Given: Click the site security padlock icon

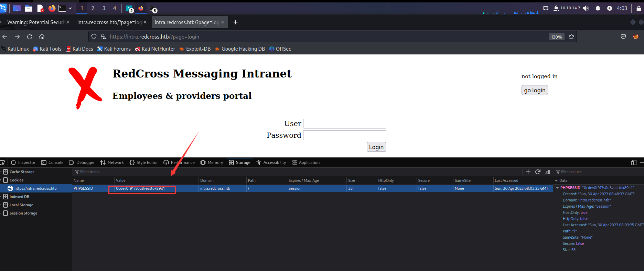Looking at the screenshot, I should coord(103,37).
